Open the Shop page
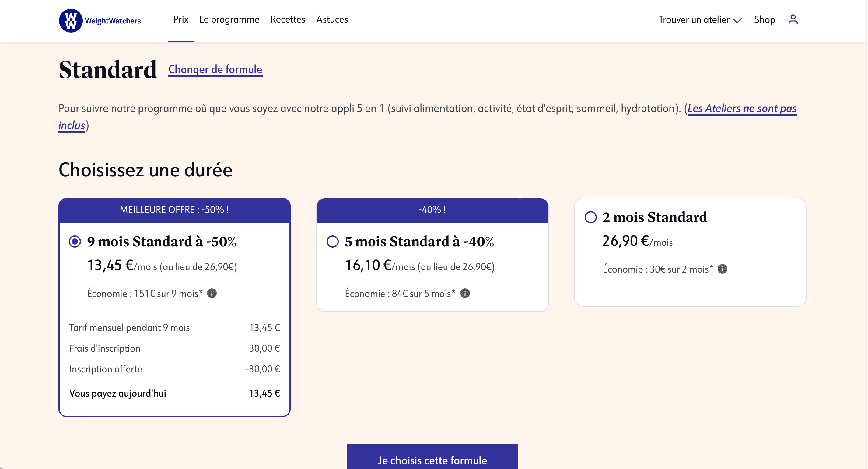This screenshot has height=469, width=868. pos(765,19)
